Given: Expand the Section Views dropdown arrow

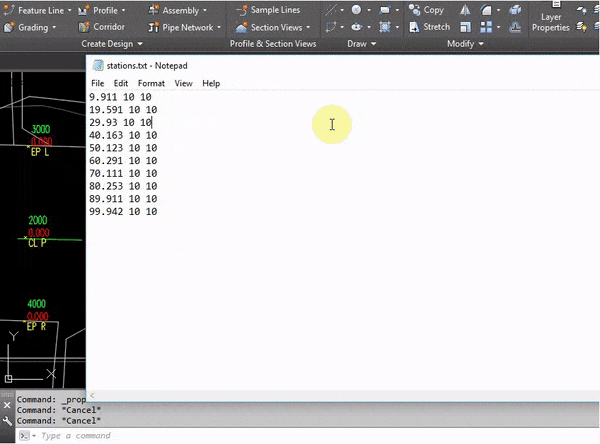Looking at the screenshot, I should (308, 28).
